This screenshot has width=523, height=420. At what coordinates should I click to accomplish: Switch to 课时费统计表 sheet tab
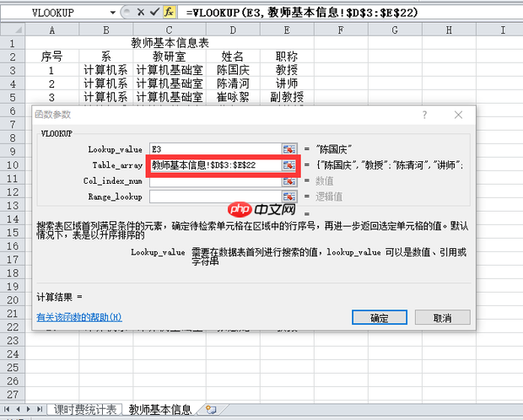click(x=85, y=409)
